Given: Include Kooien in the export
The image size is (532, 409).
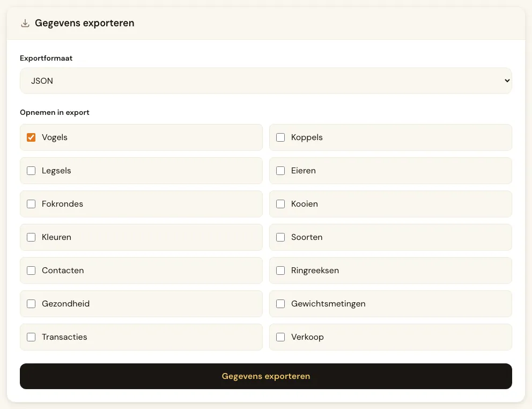Looking at the screenshot, I should [x=280, y=204].
